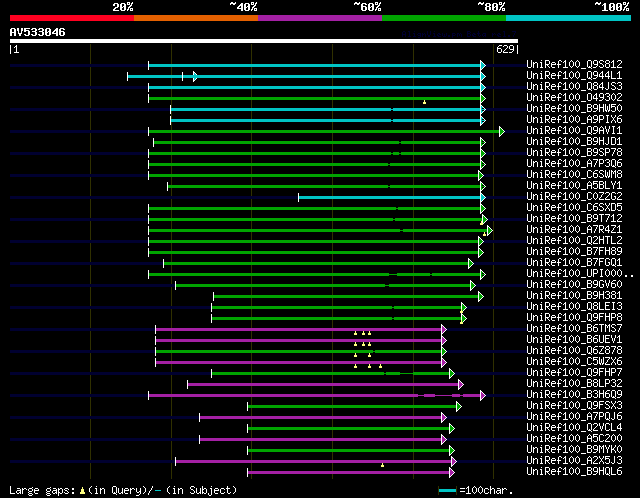
Task: Select the UniRef100_Q6Z878 label
Action: [x=574, y=351]
